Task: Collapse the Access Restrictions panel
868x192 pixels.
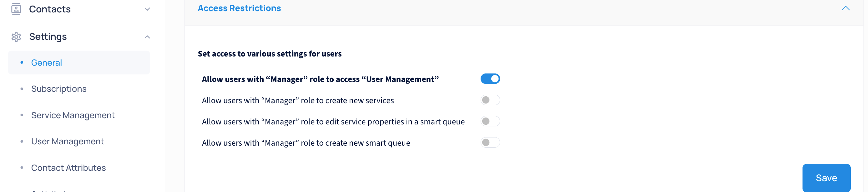Action: pyautogui.click(x=846, y=8)
